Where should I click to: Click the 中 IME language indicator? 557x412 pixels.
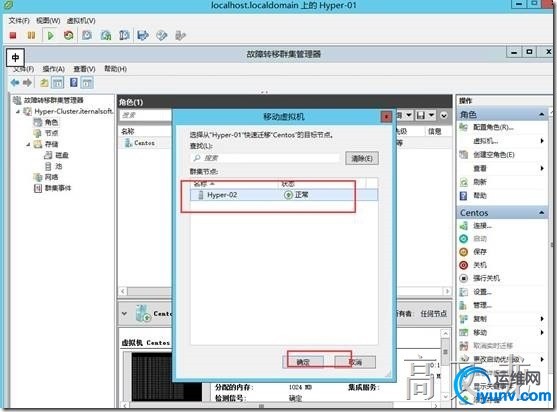[x=15, y=58]
